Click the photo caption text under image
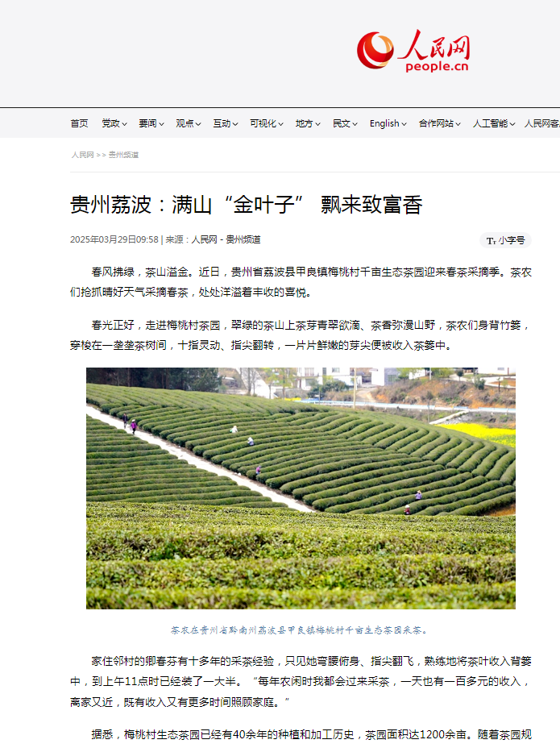 300,630
